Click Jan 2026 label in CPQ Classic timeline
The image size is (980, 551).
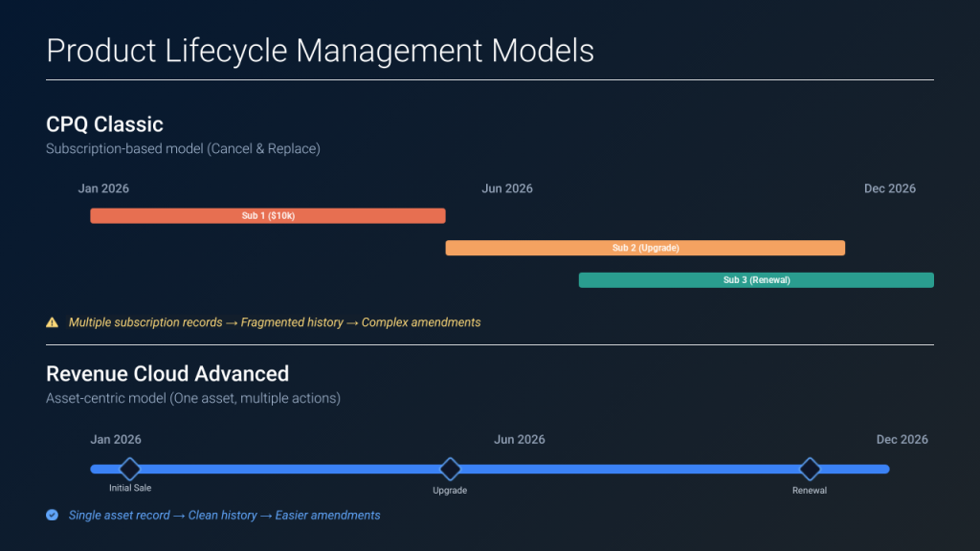point(103,188)
